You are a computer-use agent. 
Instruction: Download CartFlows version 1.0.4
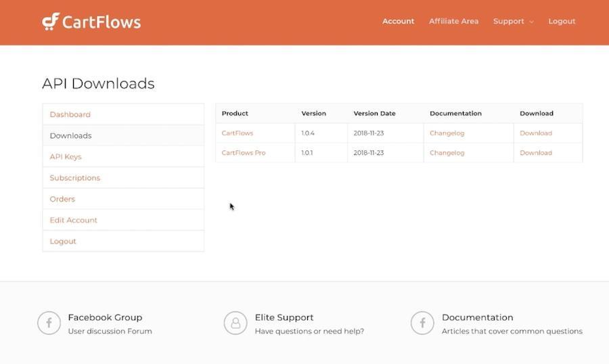click(536, 133)
